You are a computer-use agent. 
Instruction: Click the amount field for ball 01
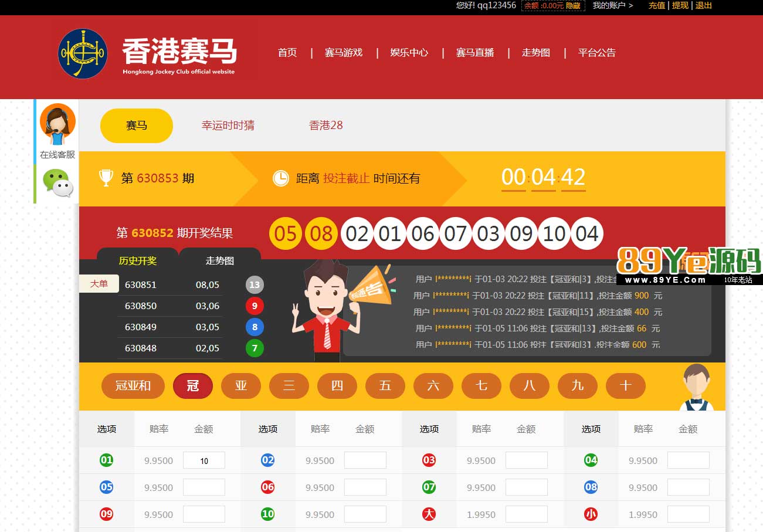click(x=204, y=460)
